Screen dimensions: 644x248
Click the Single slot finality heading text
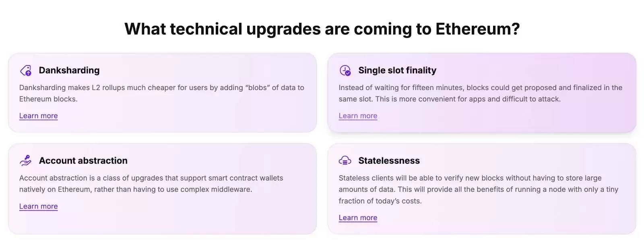click(x=397, y=70)
